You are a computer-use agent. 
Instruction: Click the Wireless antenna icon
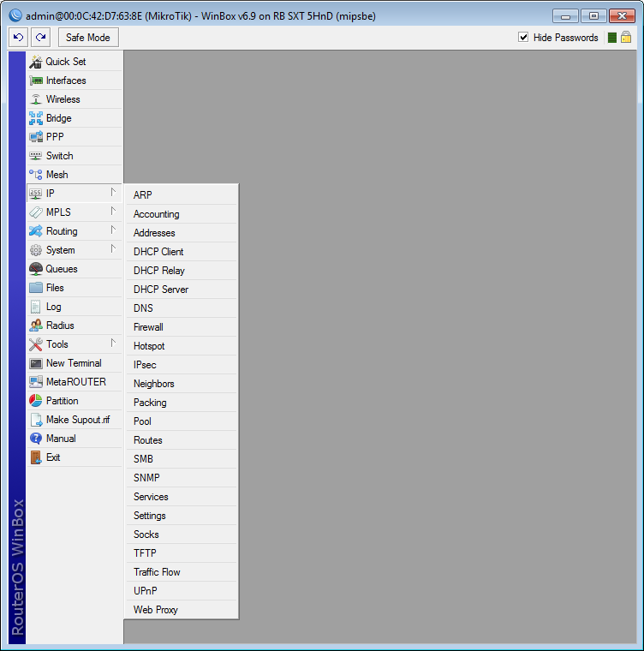(x=36, y=99)
